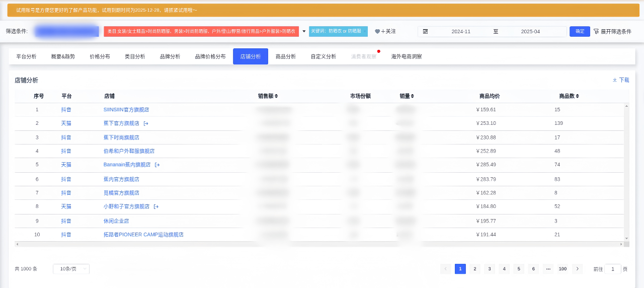Open 伯希和户外鞋服旗舰店 store link

tap(129, 151)
